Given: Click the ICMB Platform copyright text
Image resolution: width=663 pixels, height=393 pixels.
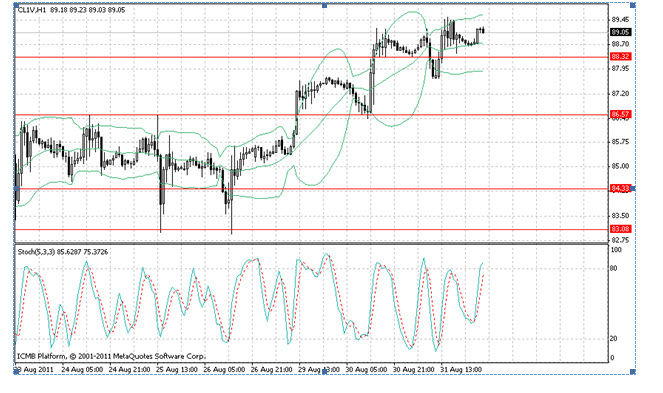Looking at the screenshot, I should tap(111, 356).
